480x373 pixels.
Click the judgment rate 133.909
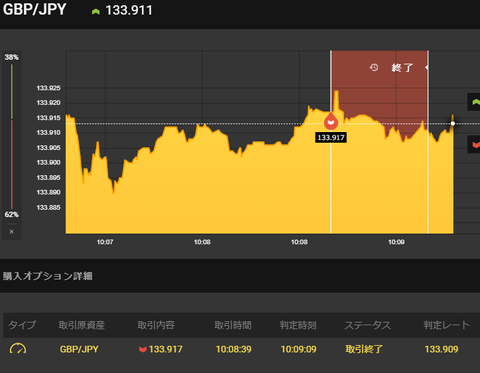point(441,349)
